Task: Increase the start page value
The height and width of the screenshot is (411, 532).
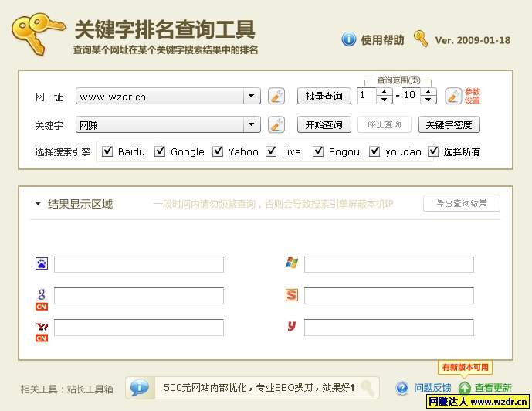Action: [x=384, y=92]
